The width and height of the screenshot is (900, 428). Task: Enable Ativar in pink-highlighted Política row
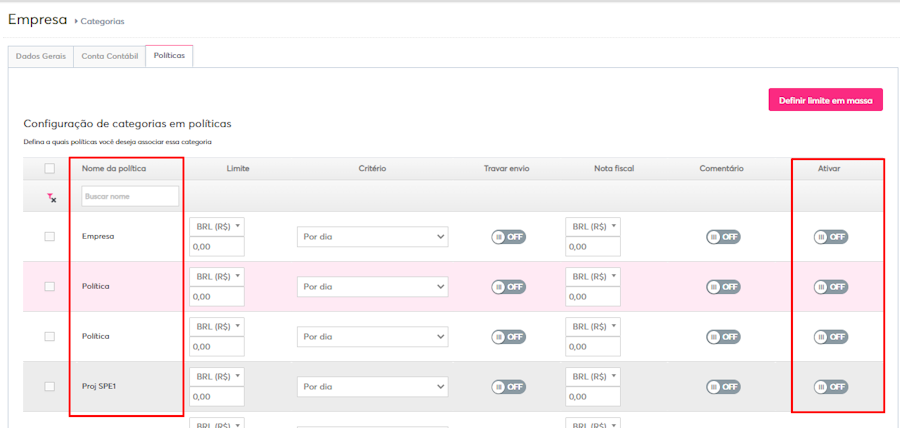click(x=831, y=287)
